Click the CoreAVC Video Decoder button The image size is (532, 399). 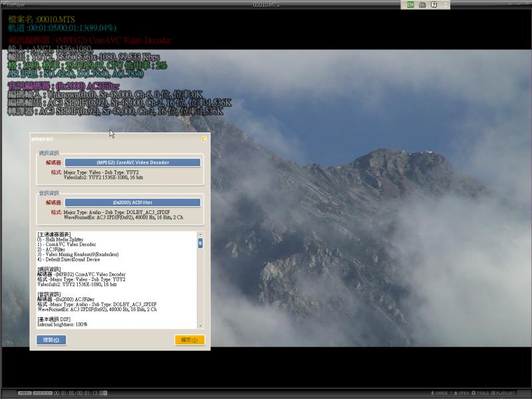(x=132, y=162)
